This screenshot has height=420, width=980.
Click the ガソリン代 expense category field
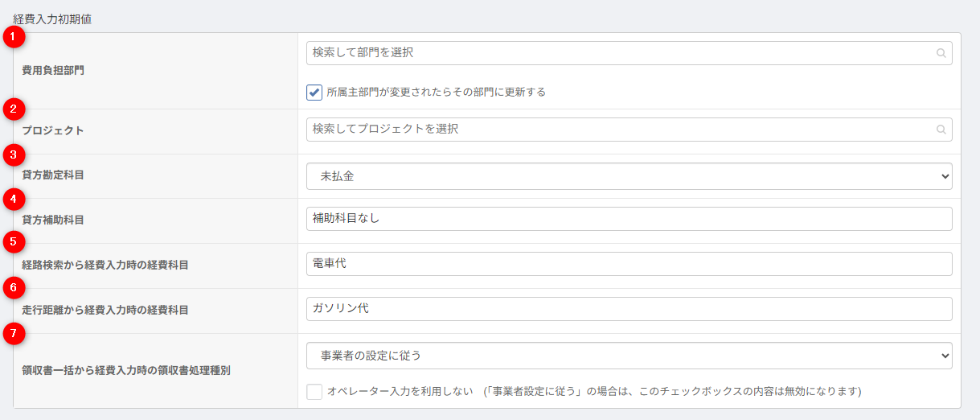pos(629,309)
